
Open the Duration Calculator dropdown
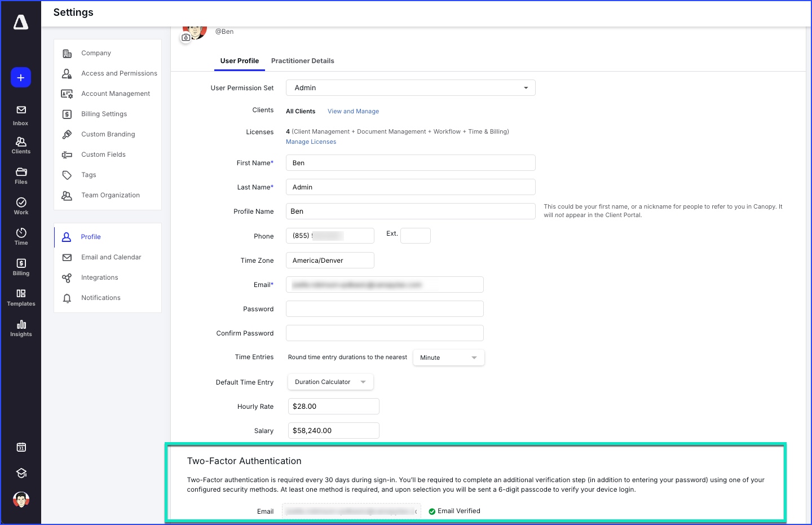tap(330, 382)
